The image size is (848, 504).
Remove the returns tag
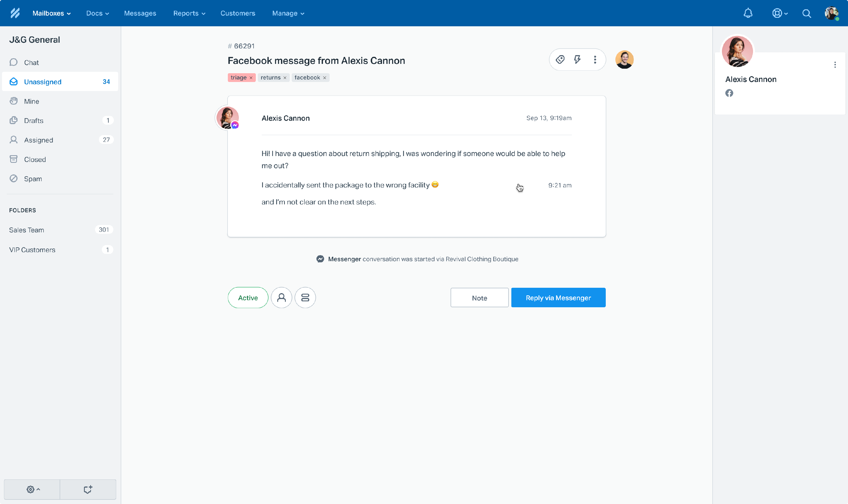pyautogui.click(x=285, y=78)
